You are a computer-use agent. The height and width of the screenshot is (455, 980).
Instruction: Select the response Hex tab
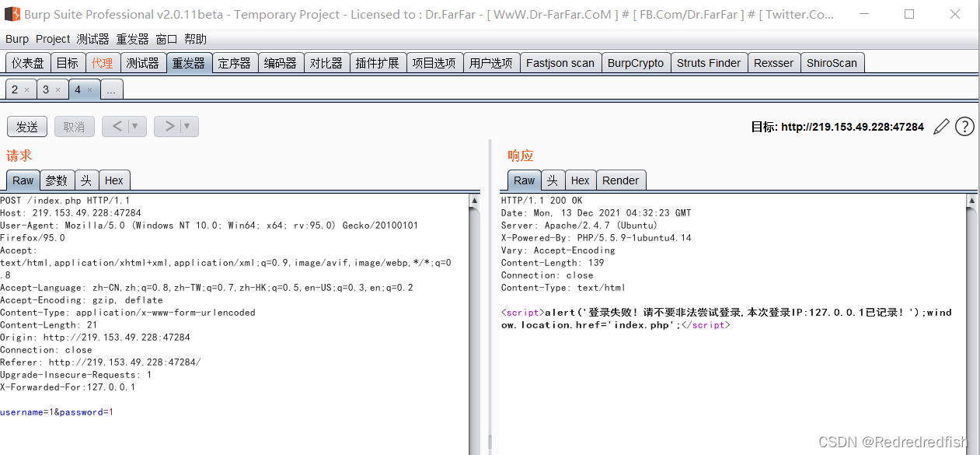pos(581,180)
